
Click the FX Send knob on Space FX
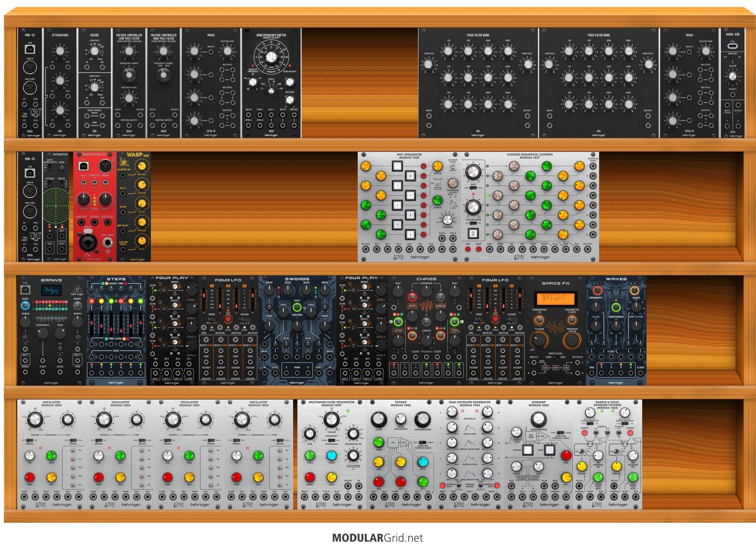(539, 340)
